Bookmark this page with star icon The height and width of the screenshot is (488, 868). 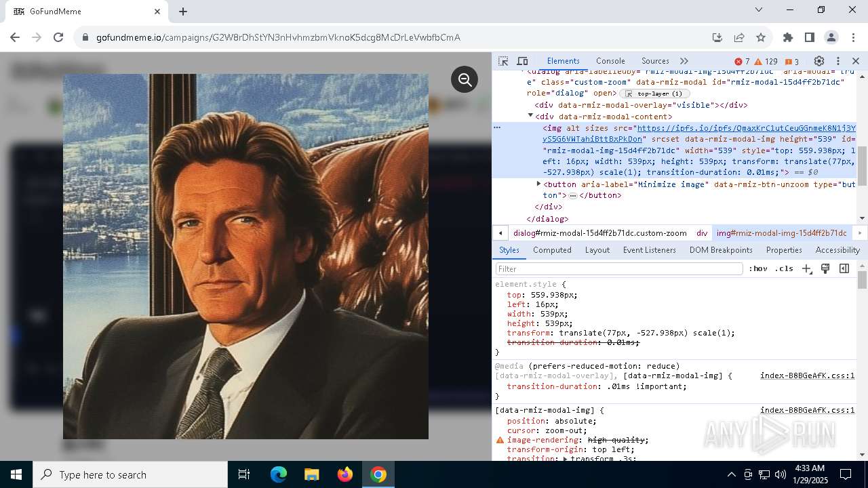[x=761, y=37]
